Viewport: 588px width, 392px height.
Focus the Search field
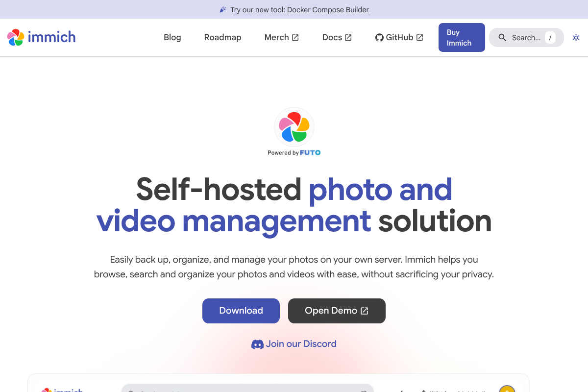(x=526, y=37)
